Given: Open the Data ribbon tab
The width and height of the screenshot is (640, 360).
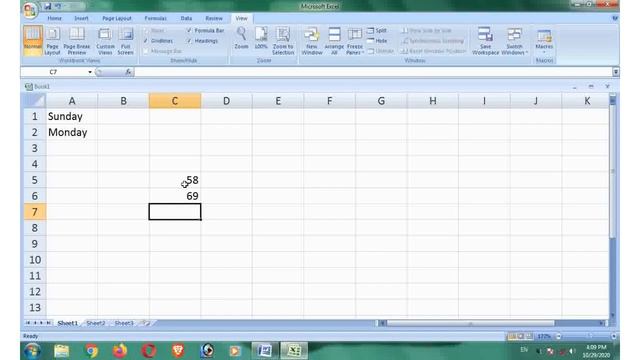Looking at the screenshot, I should click(x=186, y=18).
